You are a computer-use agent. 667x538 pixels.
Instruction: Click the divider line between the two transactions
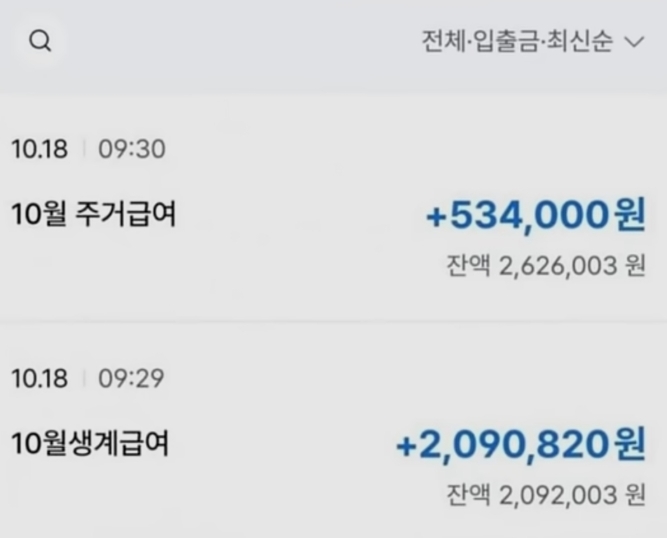334,321
